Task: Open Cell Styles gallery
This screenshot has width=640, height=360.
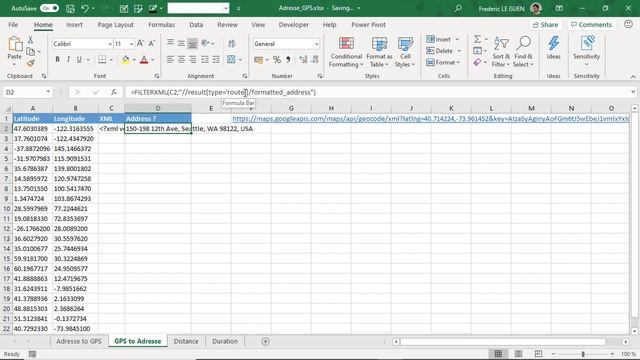Action: [x=405, y=52]
